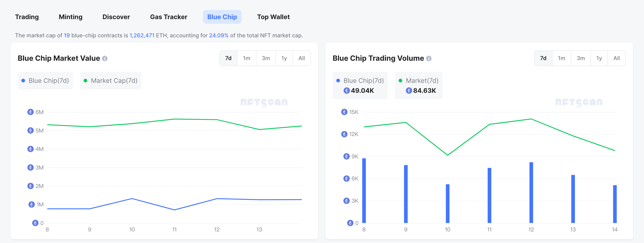Click Ethereum icon next to 49.04K value
The height and width of the screenshot is (243, 644).
pyautogui.click(x=347, y=91)
